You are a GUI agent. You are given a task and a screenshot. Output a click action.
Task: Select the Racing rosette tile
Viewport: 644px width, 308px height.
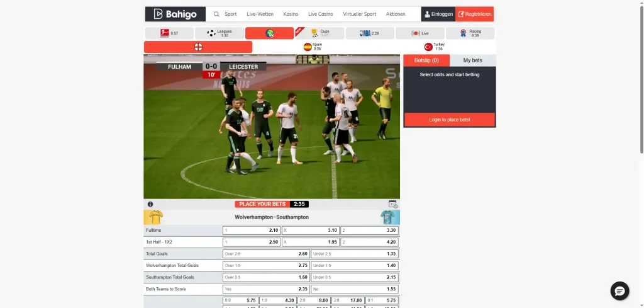coord(470,33)
